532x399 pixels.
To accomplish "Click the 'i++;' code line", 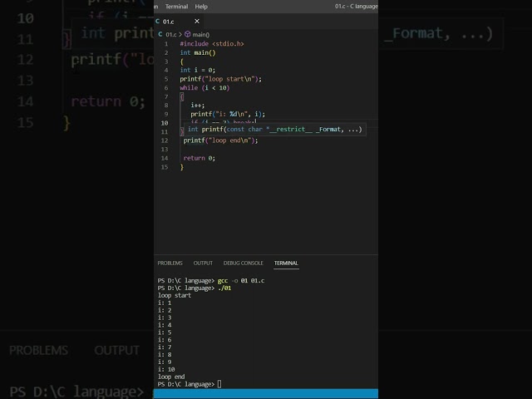I will click(198, 106).
